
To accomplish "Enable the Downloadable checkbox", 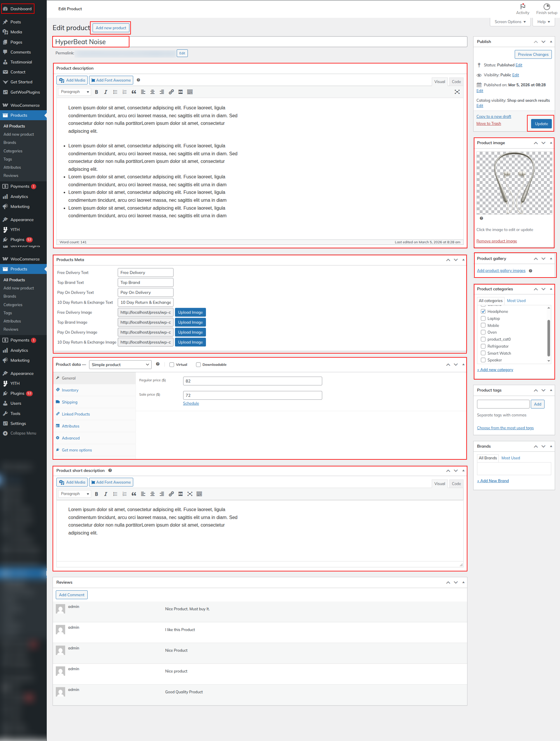I will coord(198,365).
